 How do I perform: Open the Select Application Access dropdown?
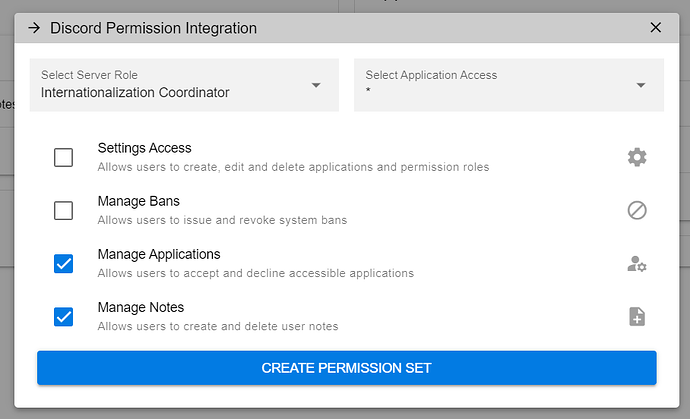pyautogui.click(x=509, y=85)
